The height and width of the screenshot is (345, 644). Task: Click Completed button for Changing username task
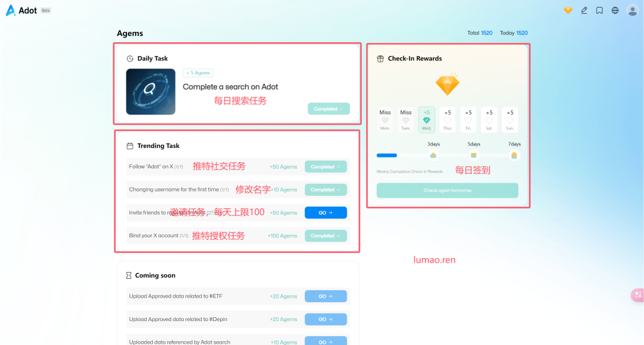(326, 190)
